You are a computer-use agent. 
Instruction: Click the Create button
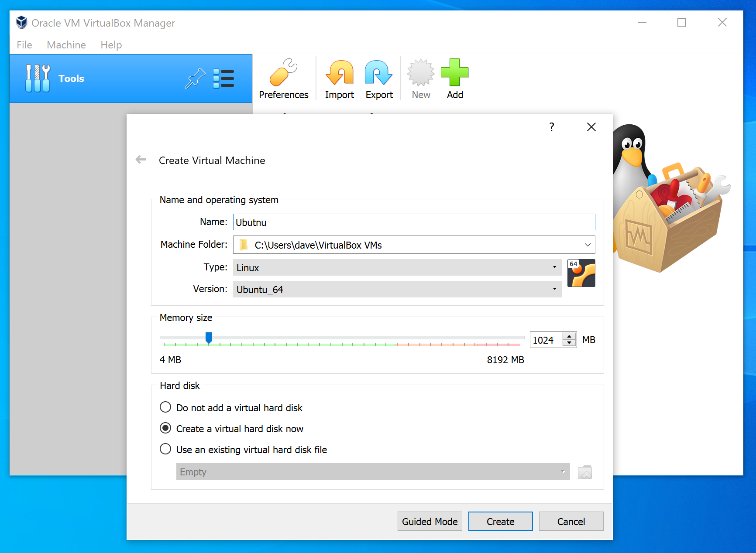tap(500, 521)
